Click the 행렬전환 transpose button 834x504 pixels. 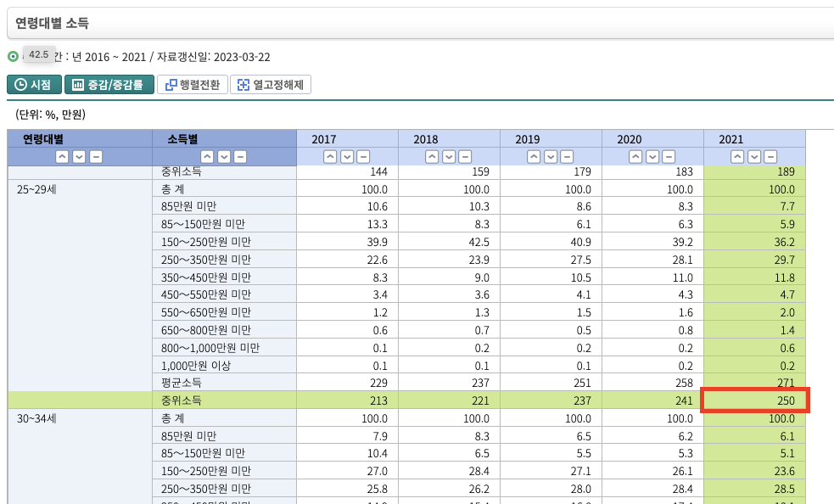click(193, 85)
